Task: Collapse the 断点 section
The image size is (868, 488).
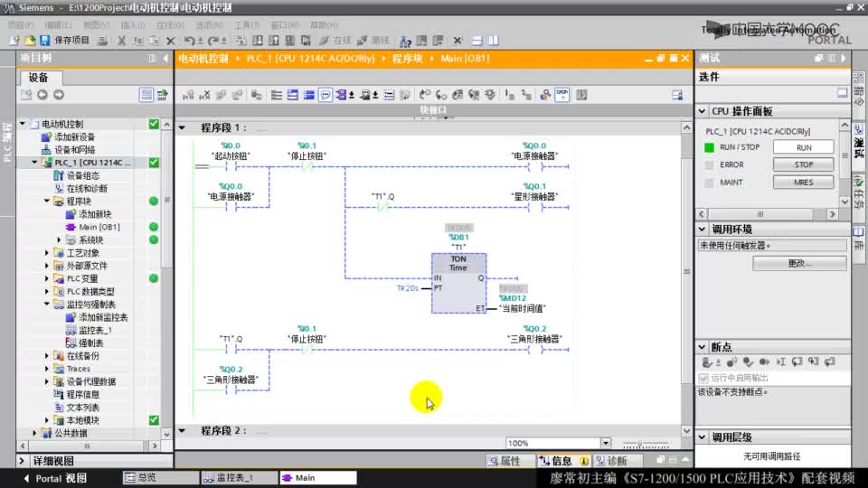Action: coord(703,347)
